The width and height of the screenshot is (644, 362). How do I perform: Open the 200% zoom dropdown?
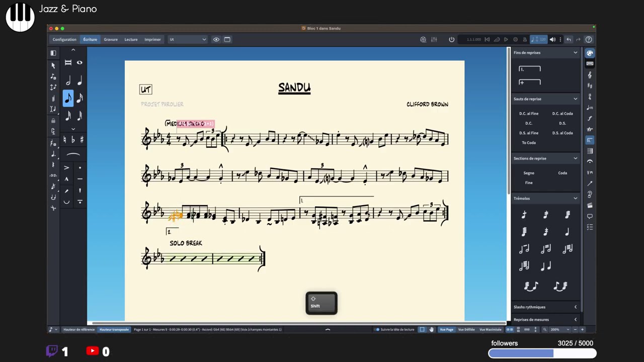click(x=560, y=329)
